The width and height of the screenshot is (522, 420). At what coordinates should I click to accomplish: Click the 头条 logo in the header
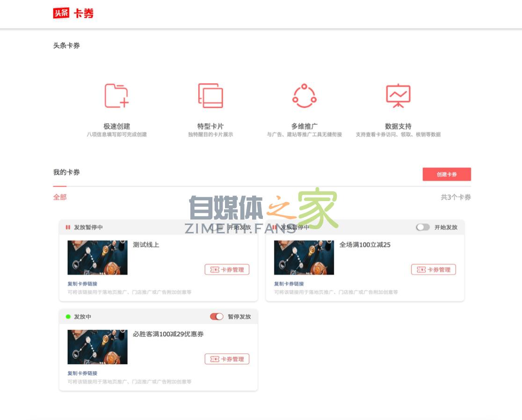pos(61,13)
